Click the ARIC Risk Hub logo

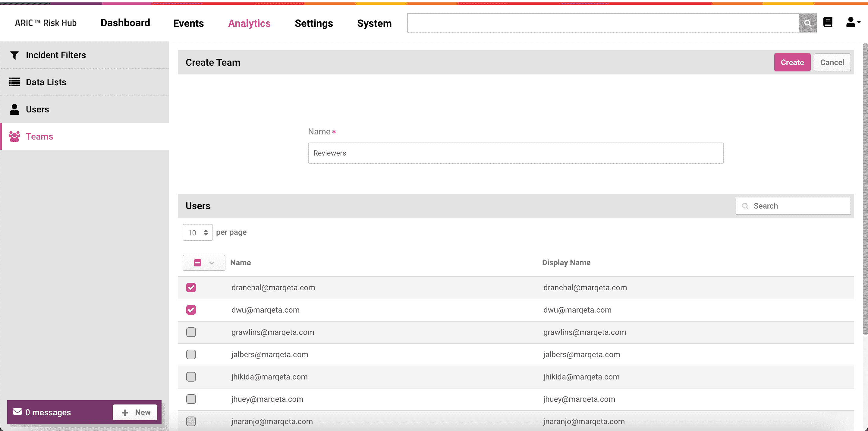[x=46, y=23]
